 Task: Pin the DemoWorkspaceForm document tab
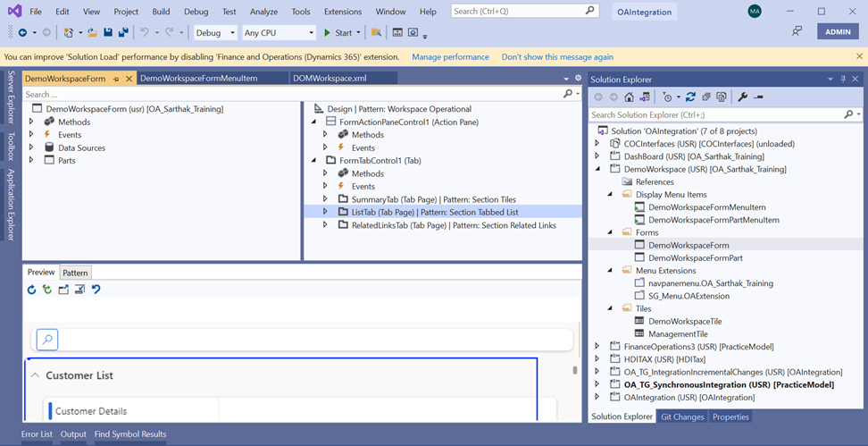click(x=116, y=79)
